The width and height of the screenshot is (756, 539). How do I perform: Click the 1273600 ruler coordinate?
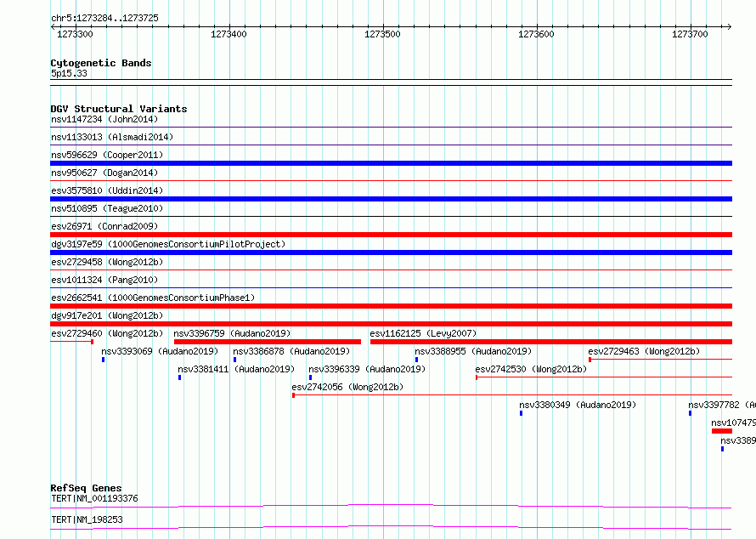coord(536,34)
